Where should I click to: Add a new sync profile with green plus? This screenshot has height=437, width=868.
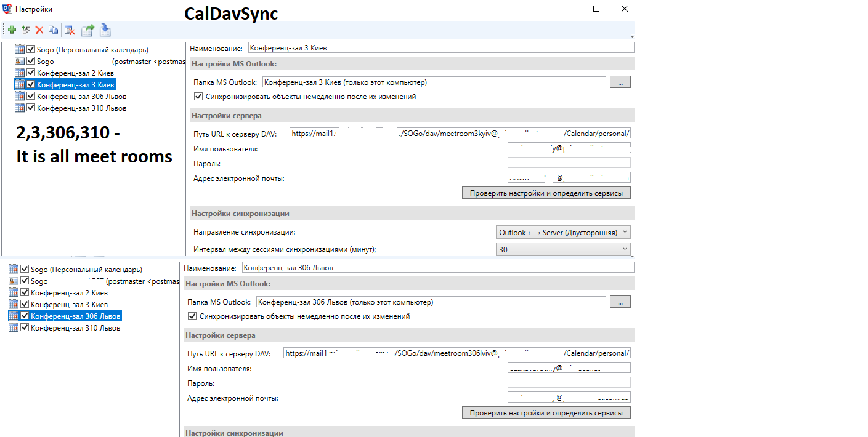coord(12,30)
